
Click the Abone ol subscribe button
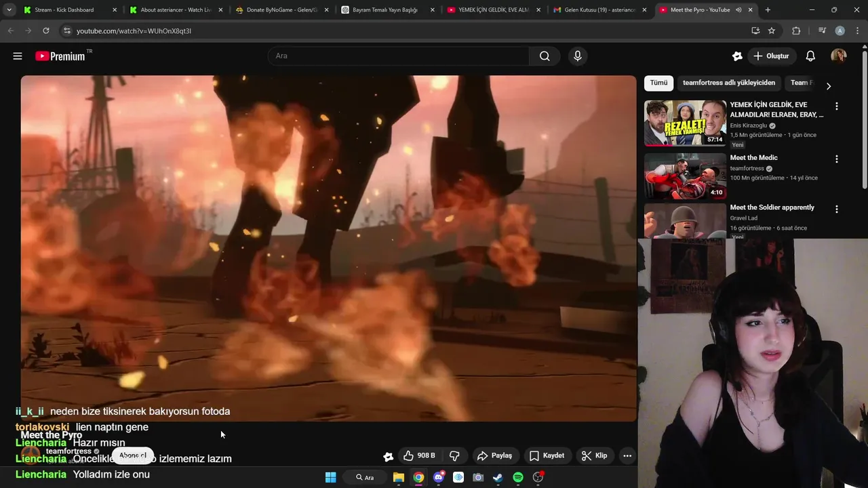click(133, 455)
